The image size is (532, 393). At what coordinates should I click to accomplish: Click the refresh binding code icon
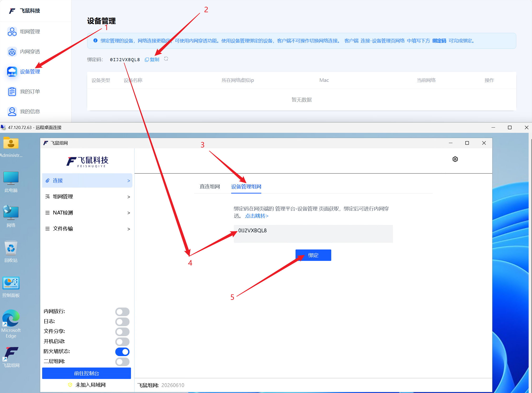[166, 59]
